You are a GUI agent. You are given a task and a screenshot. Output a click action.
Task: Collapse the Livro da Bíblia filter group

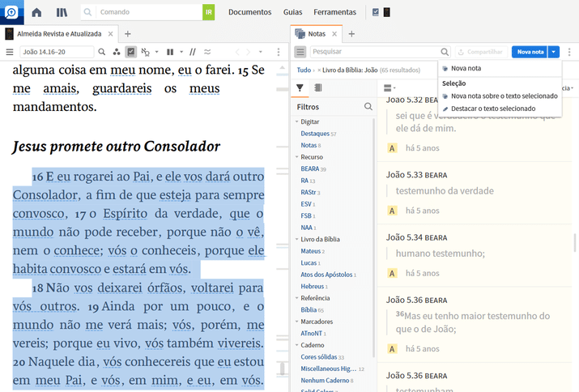pos(297,240)
